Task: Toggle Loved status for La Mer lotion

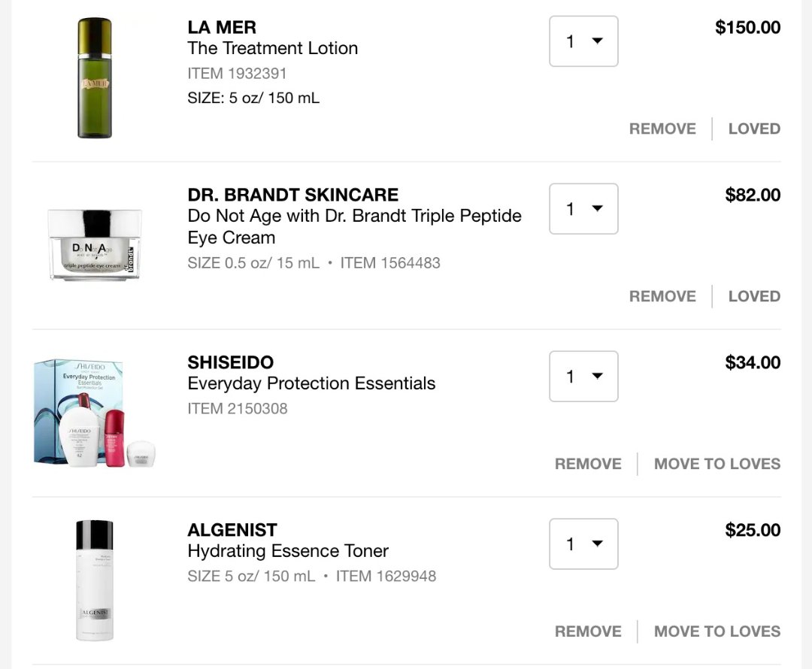Action: pos(754,129)
